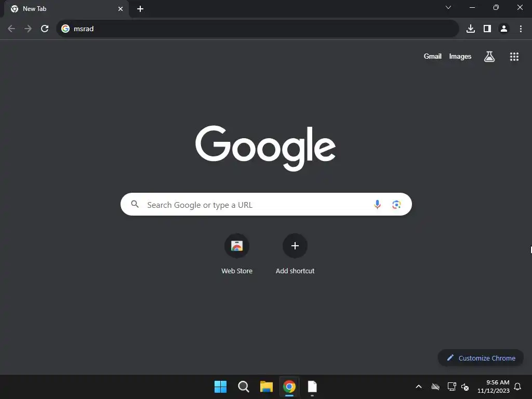The height and width of the screenshot is (399, 532).
Task: Click the muted volume tray icon
Action: 465,387
